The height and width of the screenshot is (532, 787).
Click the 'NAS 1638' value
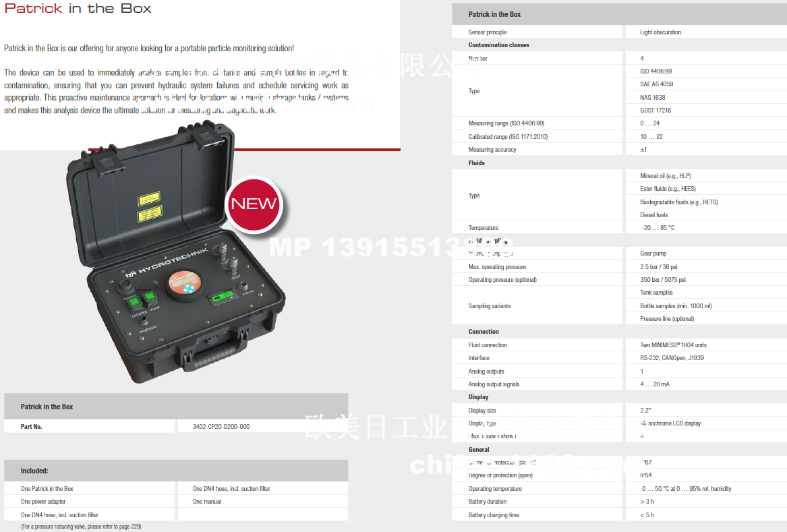[653, 97]
